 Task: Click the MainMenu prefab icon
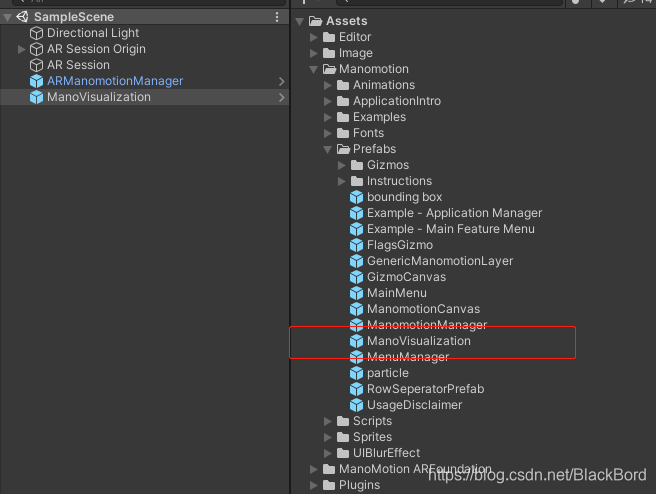click(356, 293)
